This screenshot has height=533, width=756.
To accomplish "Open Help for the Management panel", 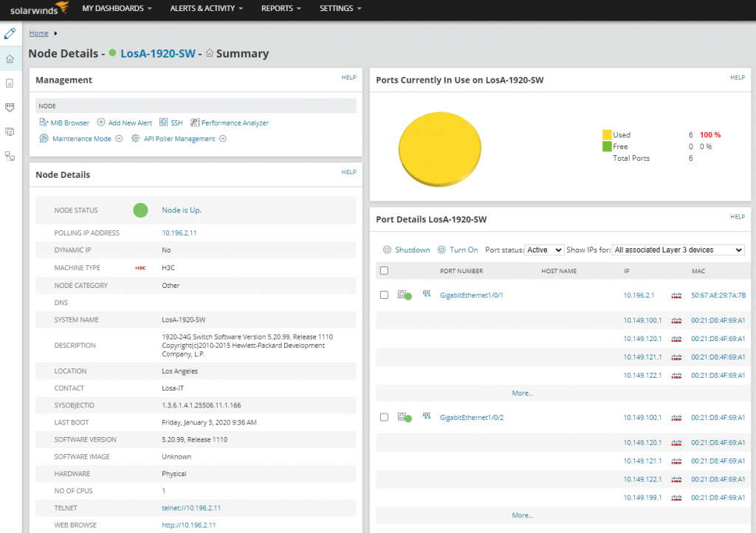I will pyautogui.click(x=349, y=78).
